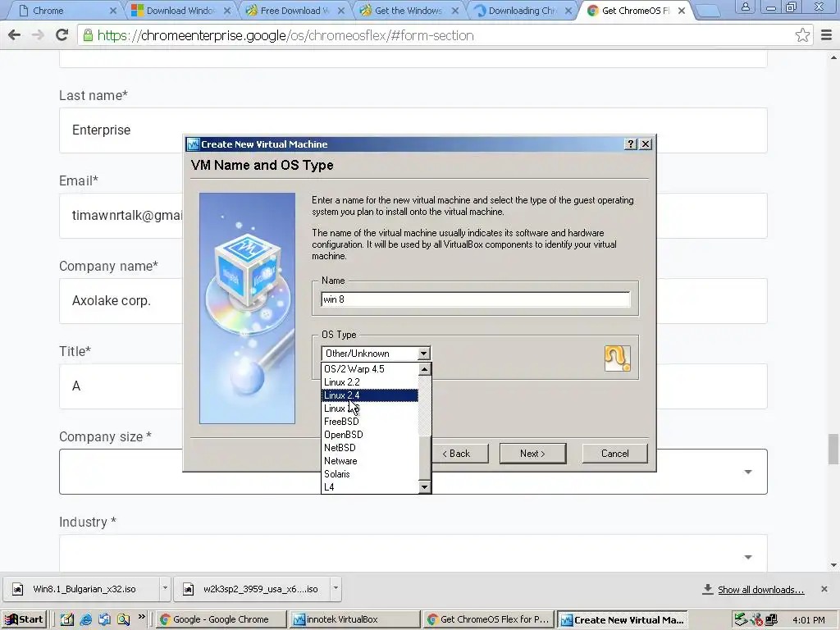Select OpenBSD from OS list

(370, 435)
